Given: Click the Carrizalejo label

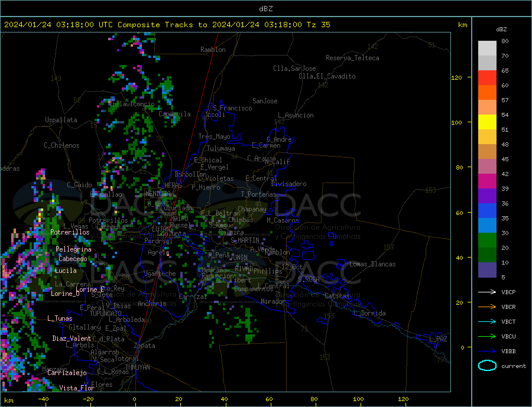Looking at the screenshot, I should [x=67, y=373].
